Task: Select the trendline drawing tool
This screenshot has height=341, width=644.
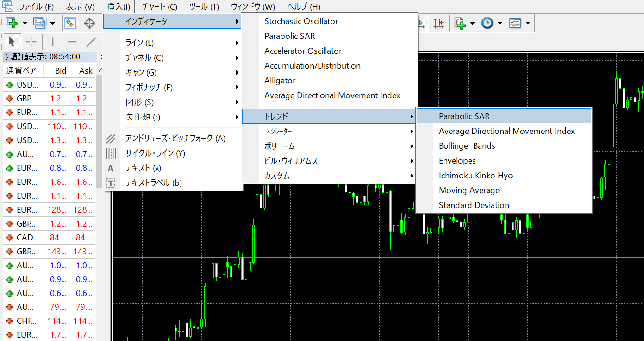Action: [91, 42]
